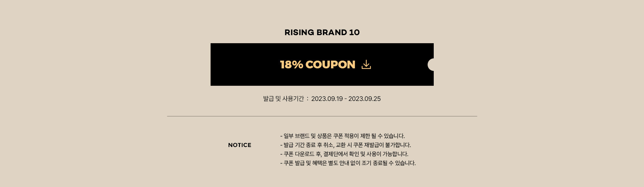Click the bold "NOTICE" label
The image size is (644, 187).
(x=240, y=145)
